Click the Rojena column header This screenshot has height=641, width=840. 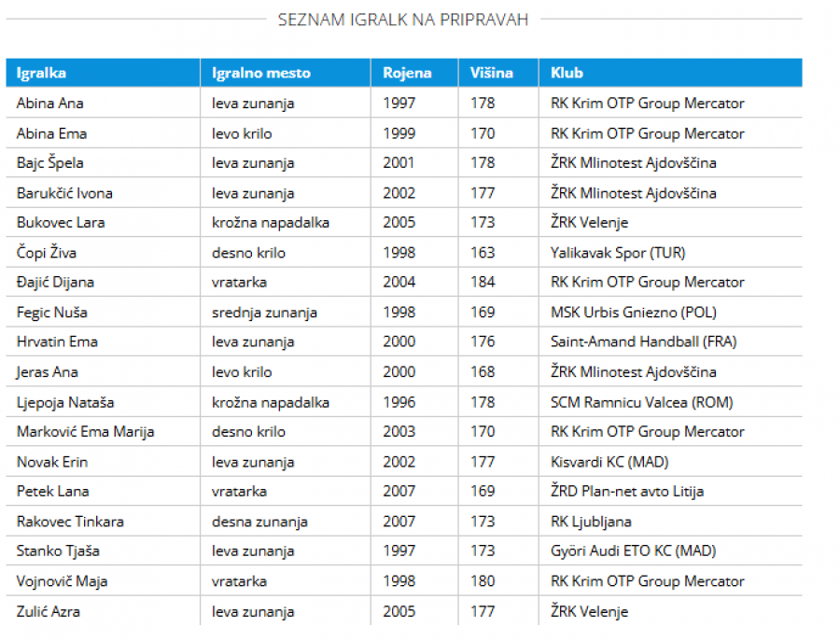[407, 73]
